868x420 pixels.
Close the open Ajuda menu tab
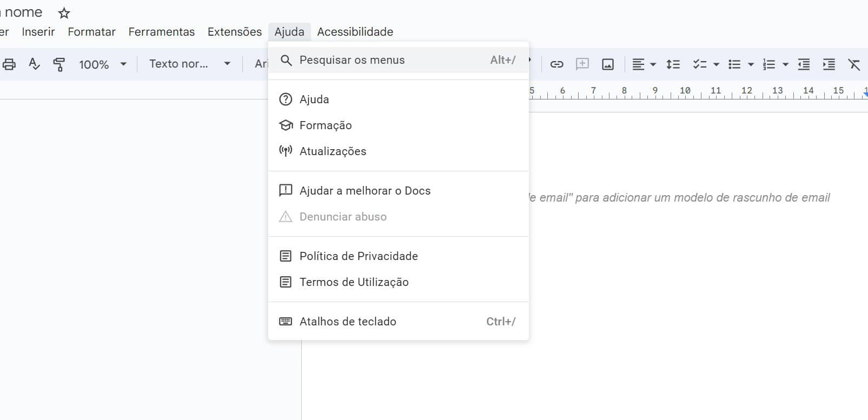289,32
